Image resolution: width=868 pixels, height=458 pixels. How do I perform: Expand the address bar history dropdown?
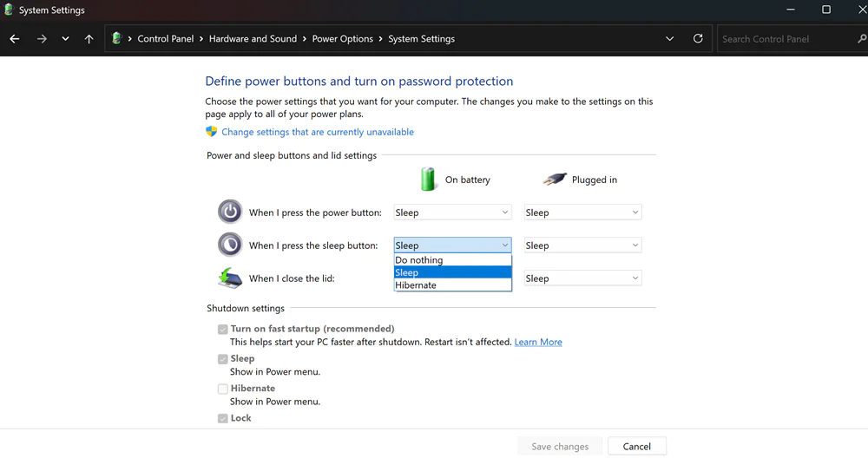[670, 39]
